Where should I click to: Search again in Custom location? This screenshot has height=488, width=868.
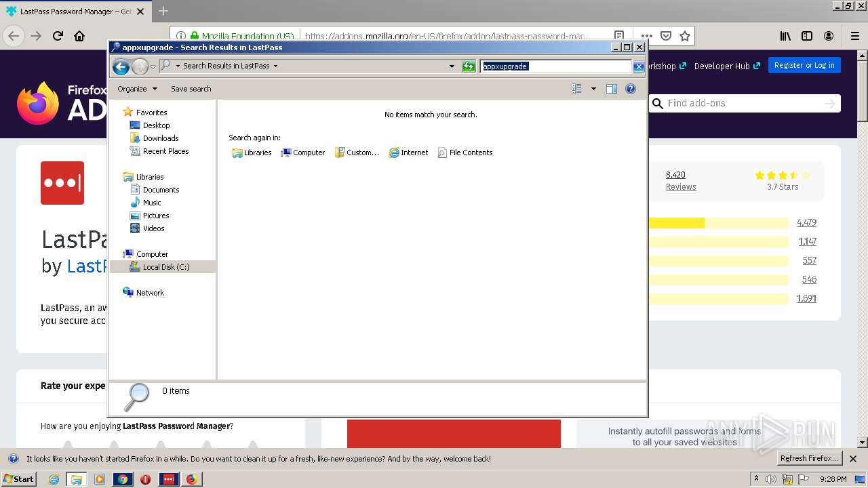point(357,152)
